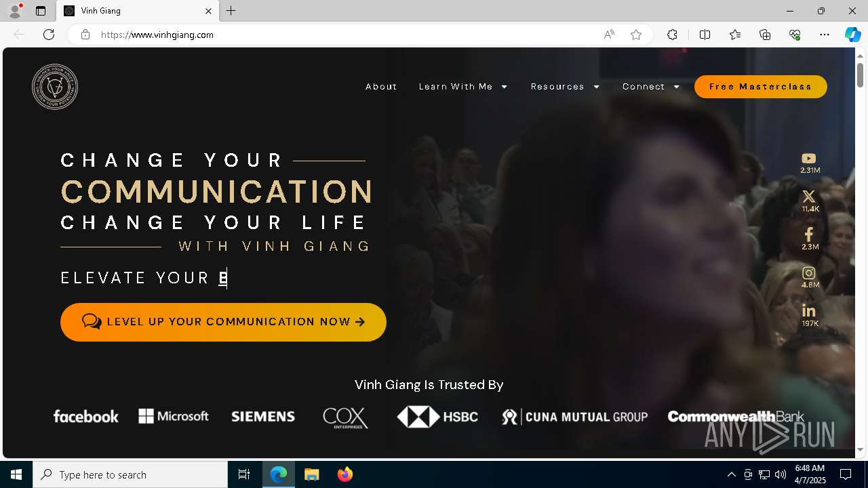
Task: Open the Windows Start menu
Action: (x=16, y=474)
